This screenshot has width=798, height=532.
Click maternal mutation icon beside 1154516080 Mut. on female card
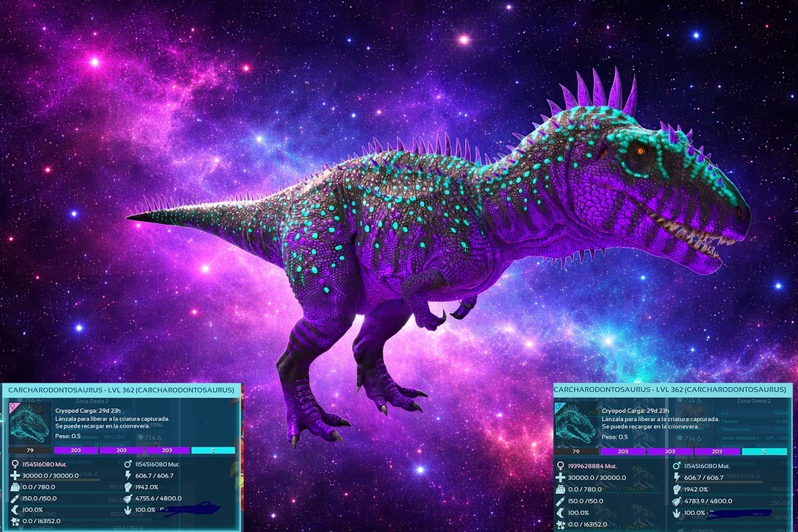pyautogui.click(x=15, y=464)
